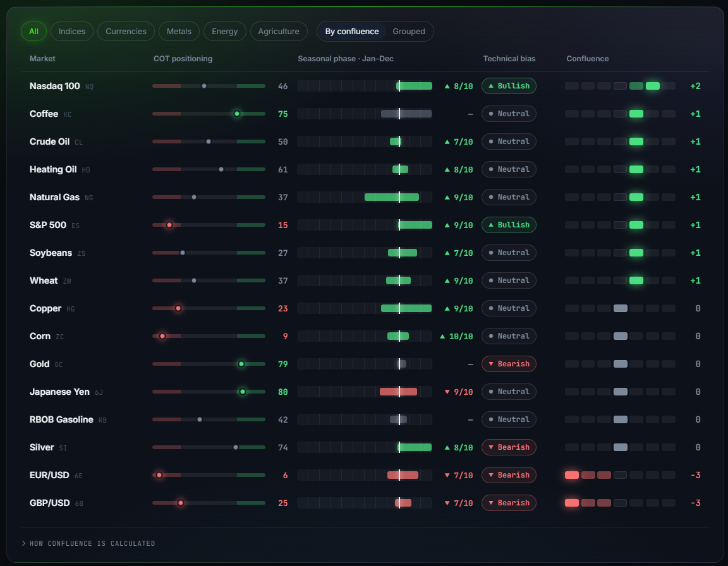The width and height of the screenshot is (728, 566).
Task: Click Coffee COT positioning marker
Action: click(x=237, y=114)
